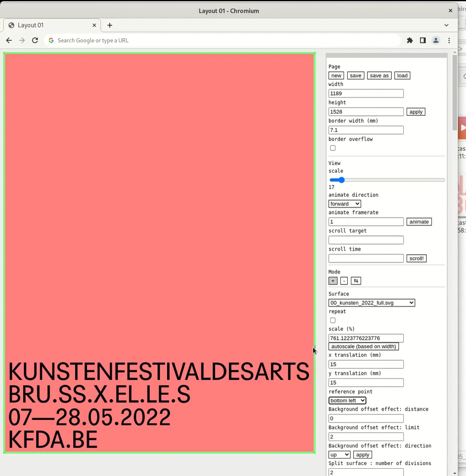
Task: Click the browser forward arrow
Action: 22,40
